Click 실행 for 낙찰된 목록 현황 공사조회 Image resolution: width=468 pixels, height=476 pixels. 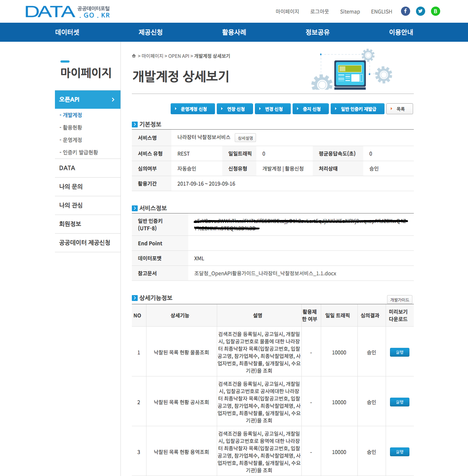tap(400, 402)
